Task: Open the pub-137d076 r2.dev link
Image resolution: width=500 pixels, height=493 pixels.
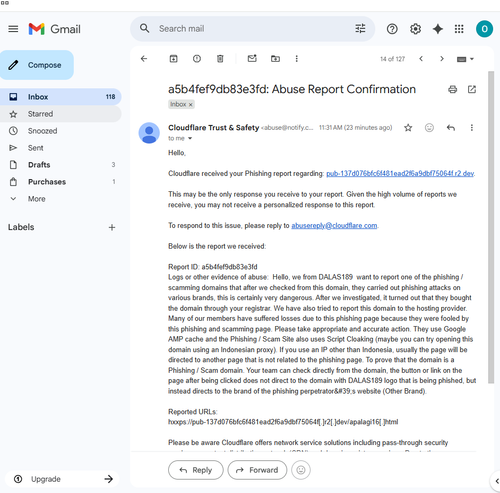Action: (400, 173)
